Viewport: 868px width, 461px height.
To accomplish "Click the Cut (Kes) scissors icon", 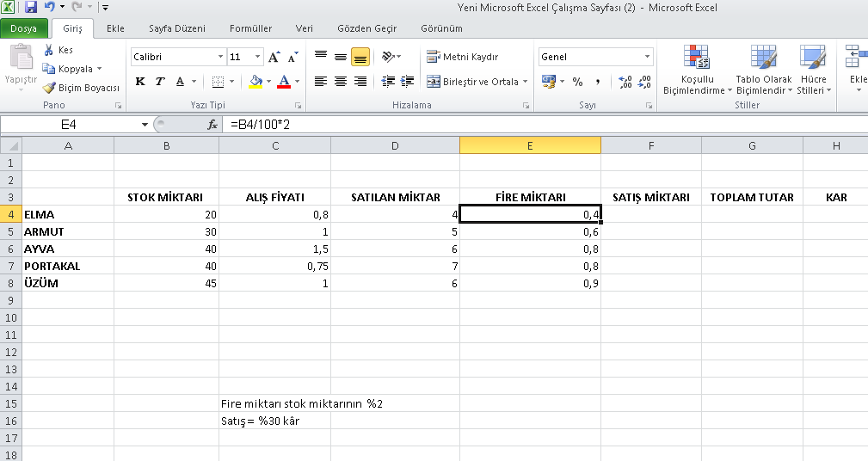I will click(x=49, y=50).
